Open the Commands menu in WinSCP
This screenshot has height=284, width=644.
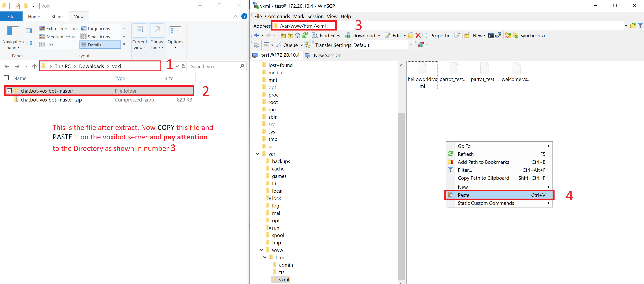pyautogui.click(x=277, y=16)
